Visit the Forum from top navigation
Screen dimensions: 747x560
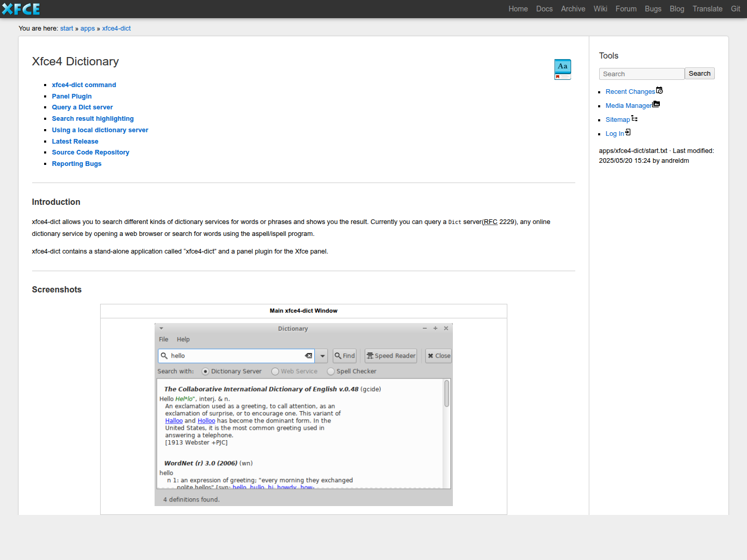pos(626,9)
